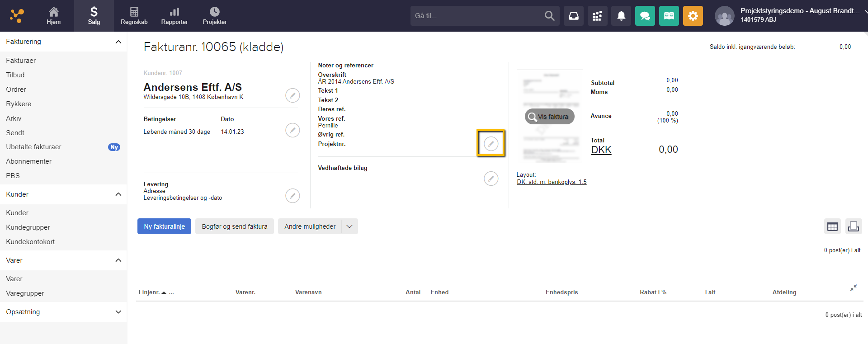
Task: Open the Projekter top menu
Action: (x=214, y=16)
